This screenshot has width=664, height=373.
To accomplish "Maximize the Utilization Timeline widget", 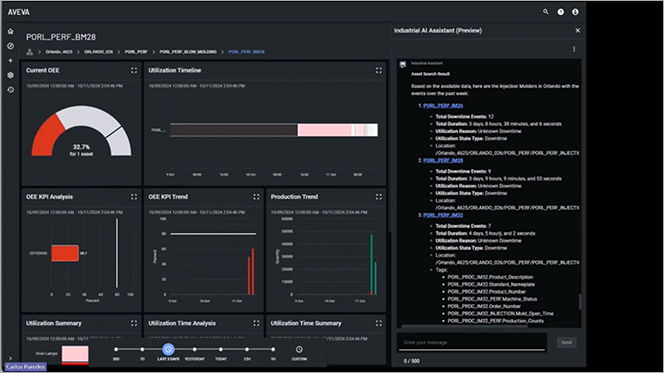I will point(379,70).
